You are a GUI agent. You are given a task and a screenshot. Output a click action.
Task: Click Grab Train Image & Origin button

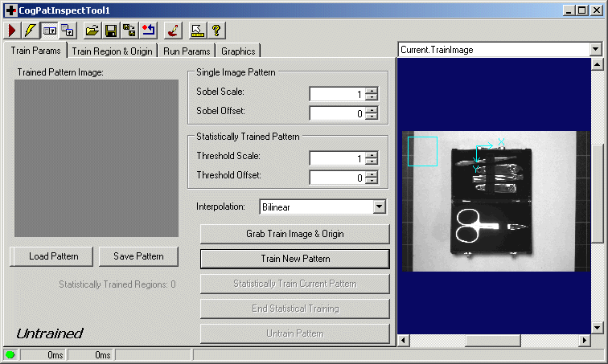pyautogui.click(x=294, y=234)
